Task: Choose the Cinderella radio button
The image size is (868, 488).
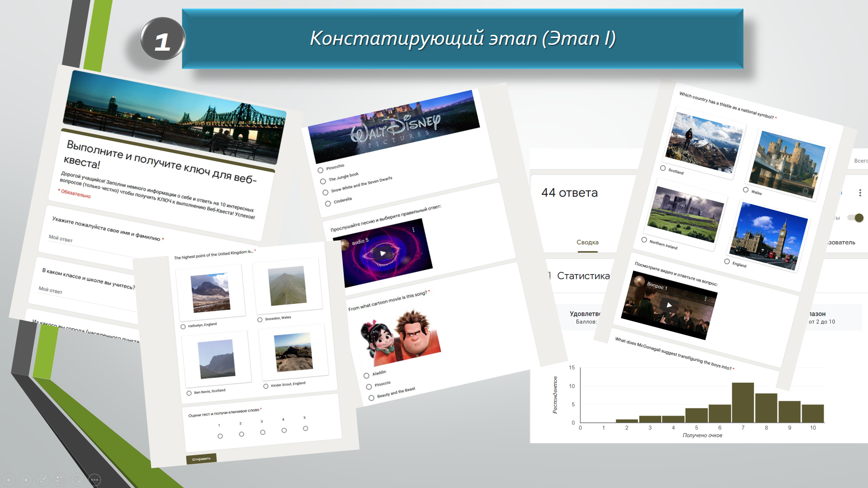Action: click(328, 204)
